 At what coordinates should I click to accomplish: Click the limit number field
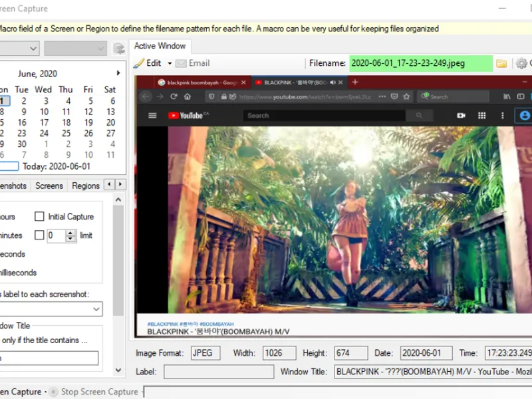tap(56, 235)
